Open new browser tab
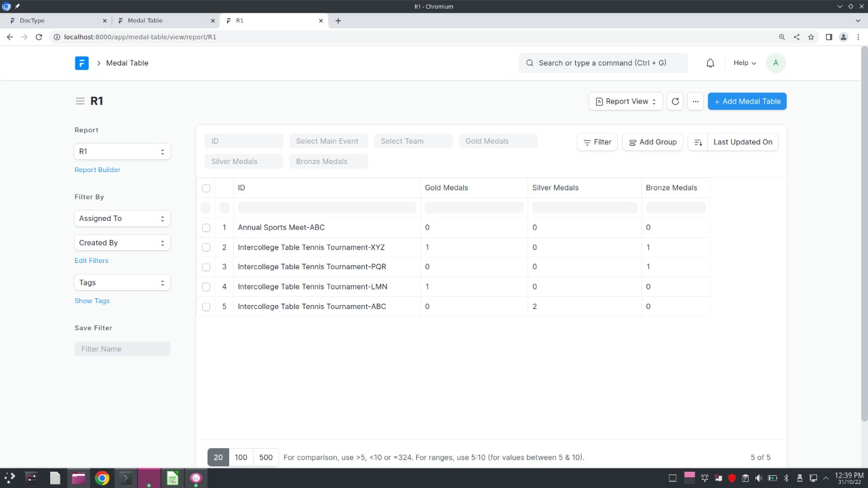The image size is (868, 488). [338, 20]
